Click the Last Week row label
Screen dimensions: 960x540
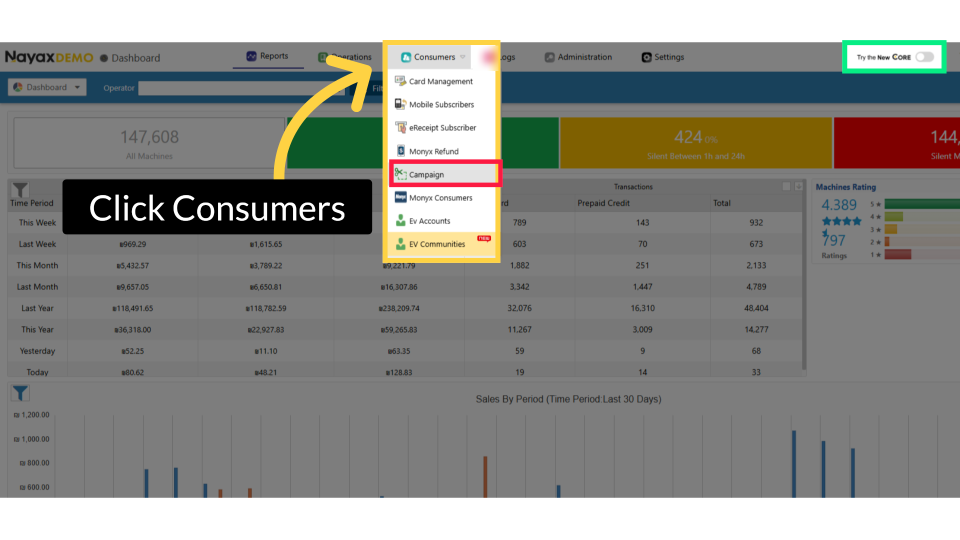pyautogui.click(x=37, y=244)
